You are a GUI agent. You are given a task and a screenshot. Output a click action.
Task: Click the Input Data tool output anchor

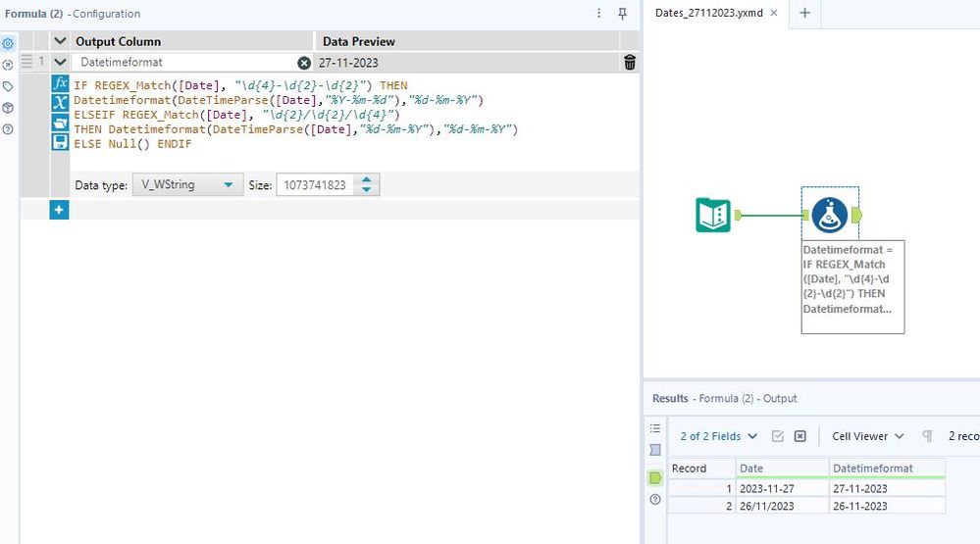pos(738,215)
